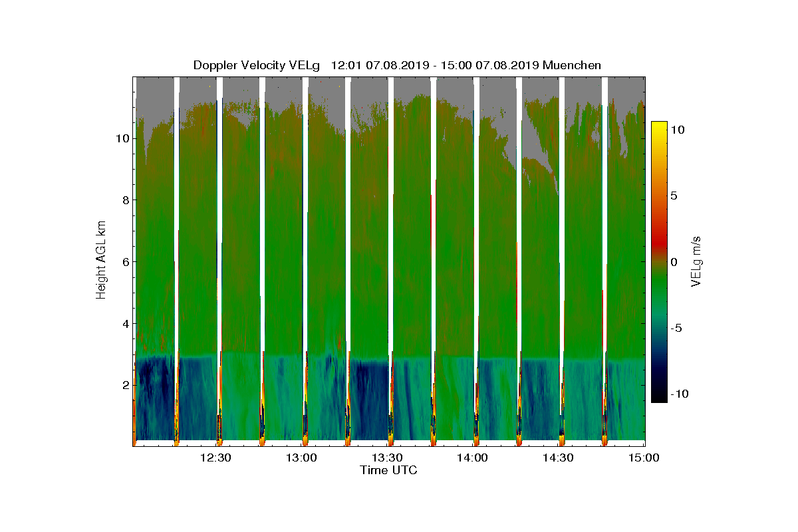Click the colorbar value 10 label
Viewport: 798px width, 532px height.
pos(678,131)
